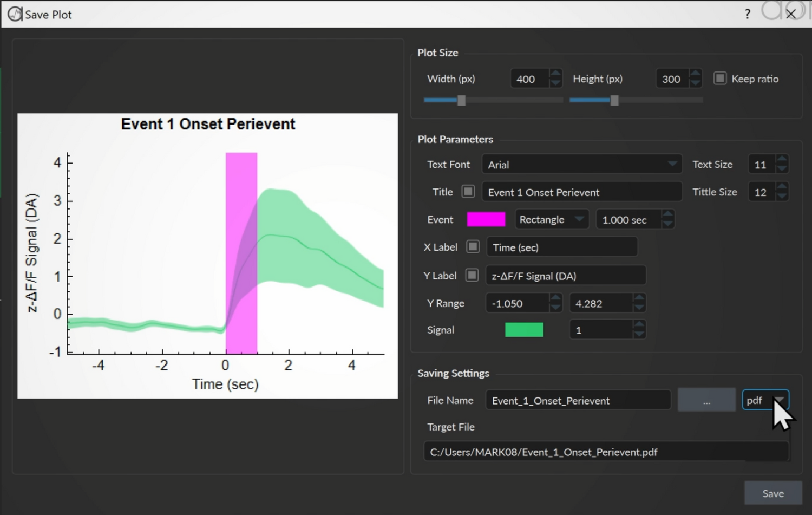This screenshot has width=812, height=515.
Task: Toggle the Y Label checkbox
Action: pos(472,275)
